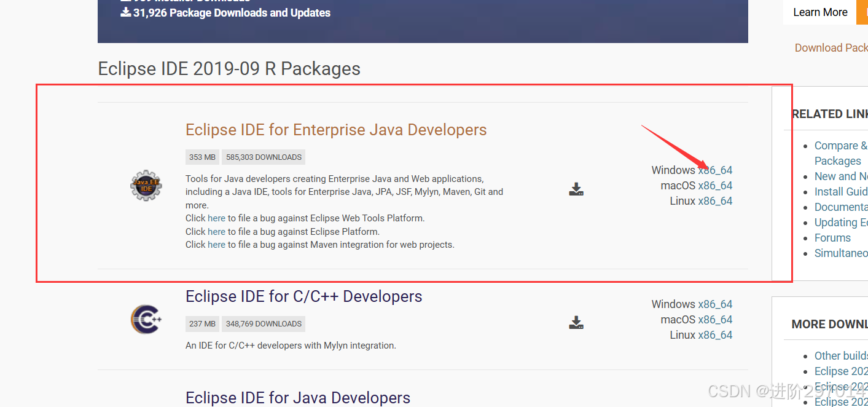This screenshot has height=407, width=868.
Task: Click '31,926 Package Downloads and Updates' text
Action: [232, 13]
